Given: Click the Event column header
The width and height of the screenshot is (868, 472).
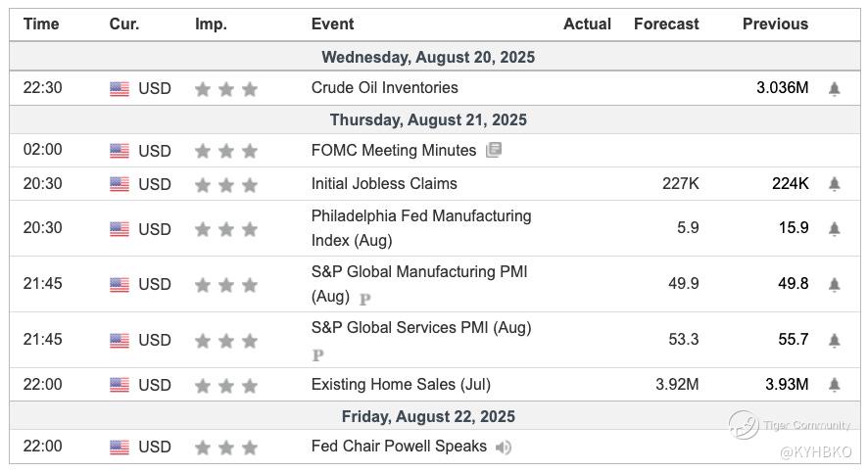Looking at the screenshot, I should coord(332,24).
